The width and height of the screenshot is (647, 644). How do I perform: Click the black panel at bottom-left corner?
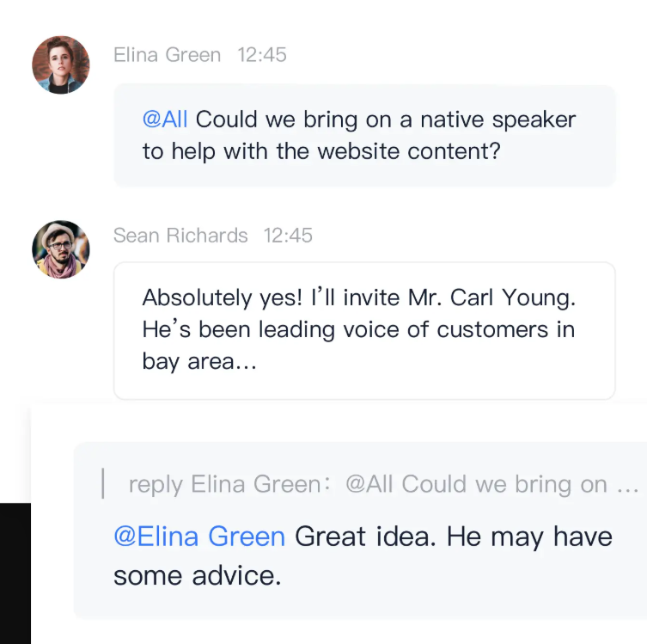point(15,573)
